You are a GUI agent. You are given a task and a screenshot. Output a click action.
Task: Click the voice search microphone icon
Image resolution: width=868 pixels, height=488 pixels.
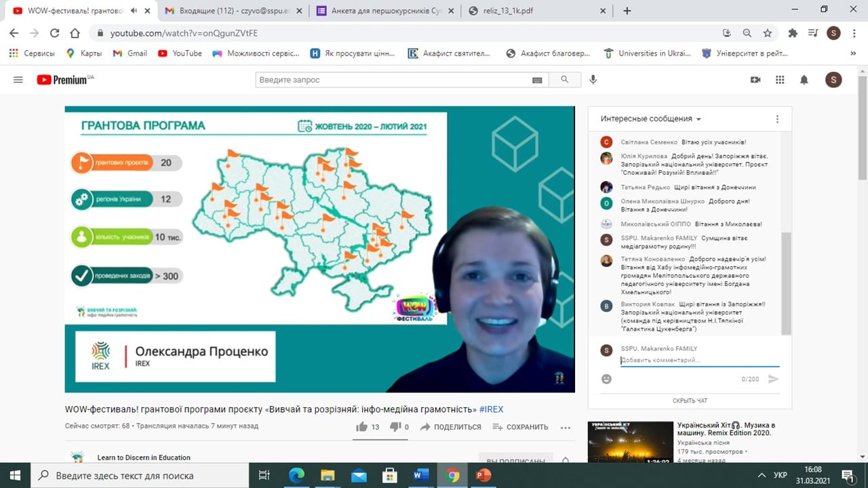(x=593, y=80)
